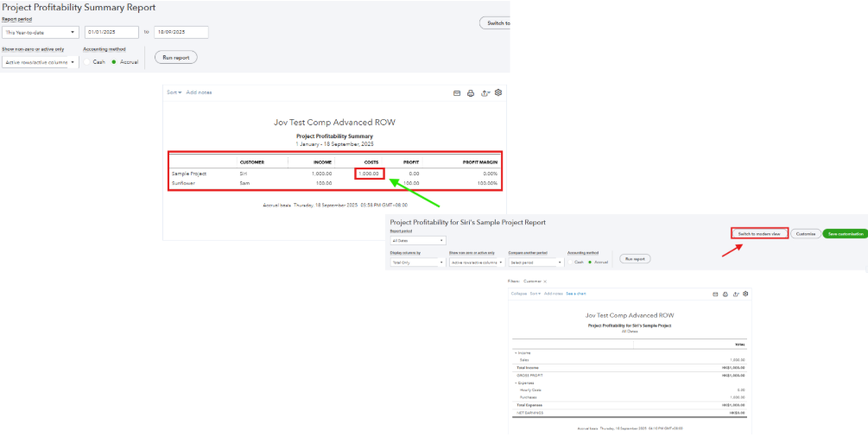Screen dimensions: 868x437
Task: Click the 'Switch to modern view' button
Action: click(759, 233)
